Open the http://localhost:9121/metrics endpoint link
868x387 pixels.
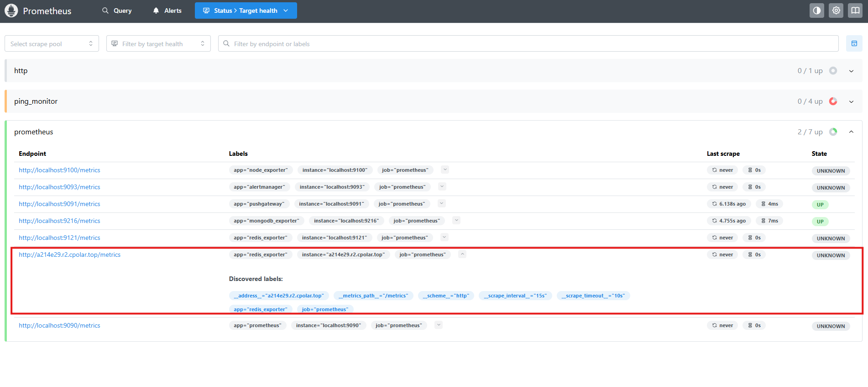coord(59,238)
